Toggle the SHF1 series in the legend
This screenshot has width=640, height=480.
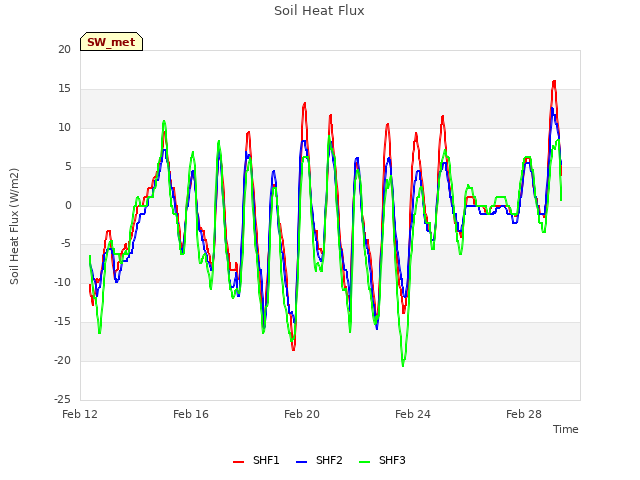point(256,460)
